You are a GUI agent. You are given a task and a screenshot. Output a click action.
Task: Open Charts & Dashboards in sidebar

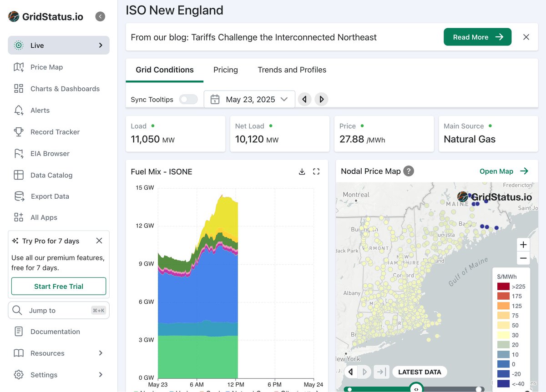tap(59, 89)
